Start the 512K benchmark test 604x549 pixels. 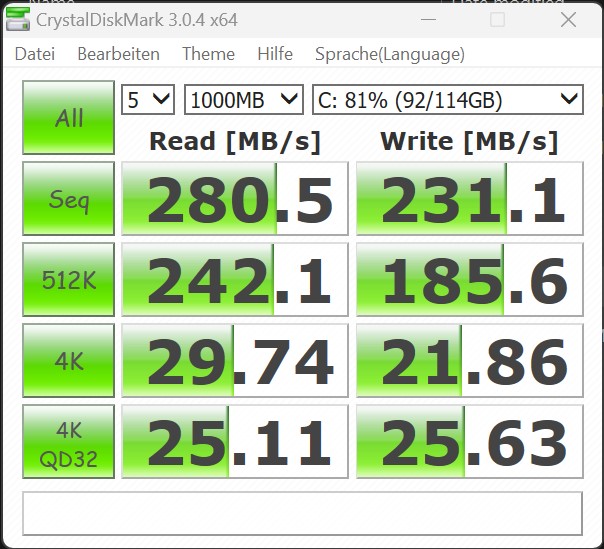pos(69,279)
